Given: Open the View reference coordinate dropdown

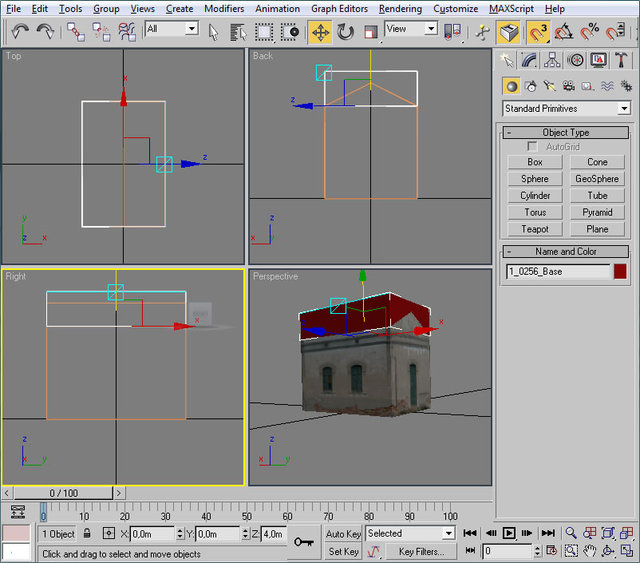Looking at the screenshot, I should point(411,29).
